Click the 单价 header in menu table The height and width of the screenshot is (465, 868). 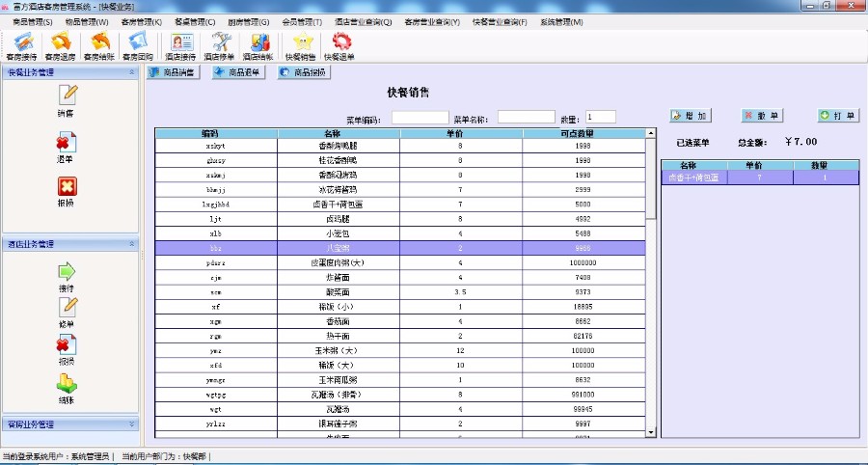(461, 133)
